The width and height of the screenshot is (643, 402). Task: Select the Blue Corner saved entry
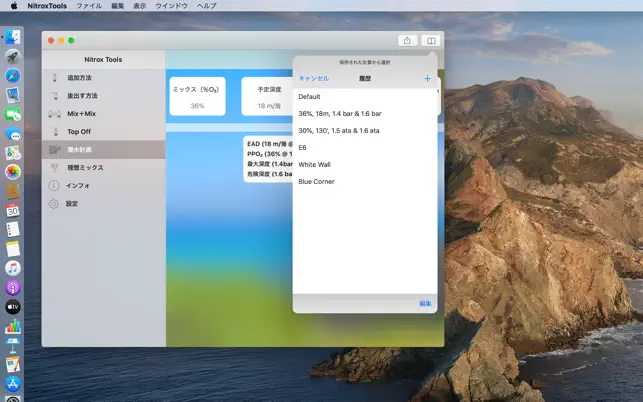(365, 182)
